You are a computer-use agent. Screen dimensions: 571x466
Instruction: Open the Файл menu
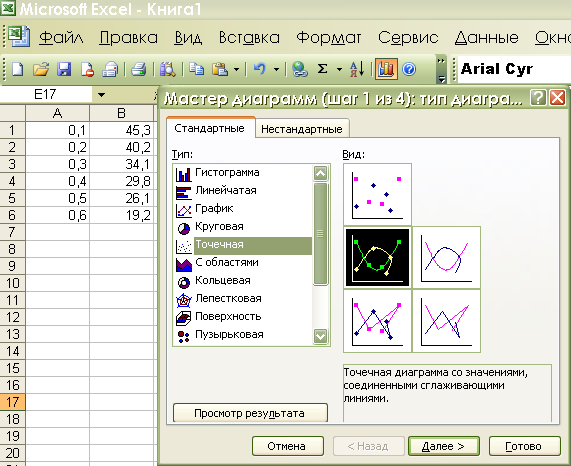[x=61, y=37]
